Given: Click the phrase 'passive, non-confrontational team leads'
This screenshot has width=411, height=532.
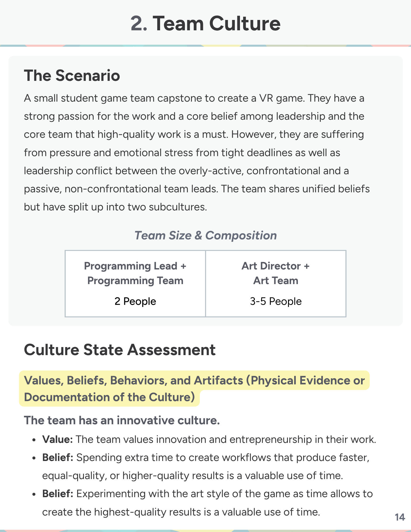Looking at the screenshot, I should point(121,189).
